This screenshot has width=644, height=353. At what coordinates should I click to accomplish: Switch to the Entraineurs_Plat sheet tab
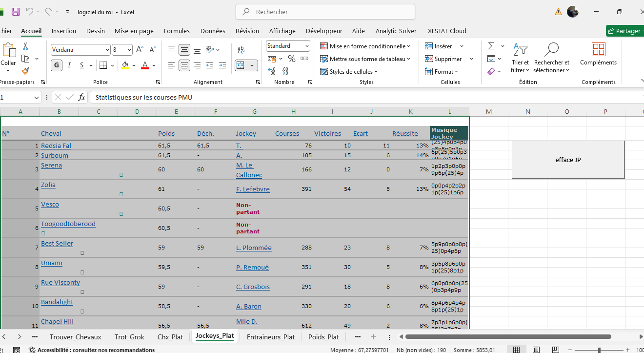point(271,337)
